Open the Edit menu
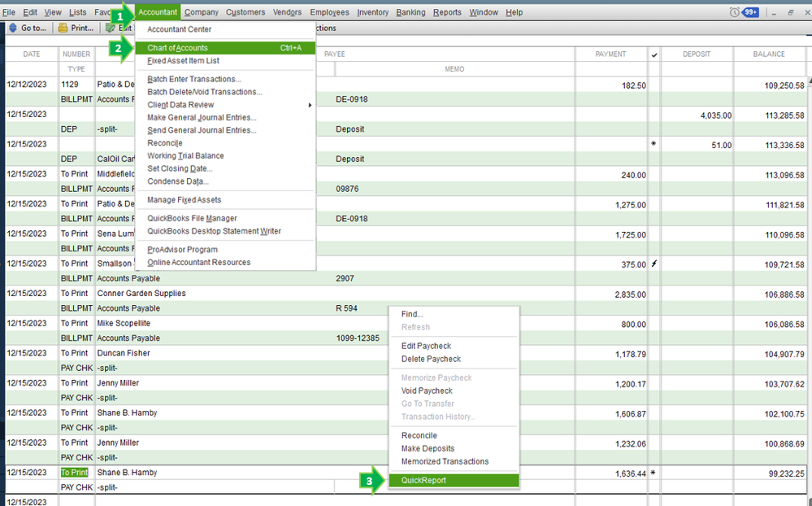 coord(30,12)
